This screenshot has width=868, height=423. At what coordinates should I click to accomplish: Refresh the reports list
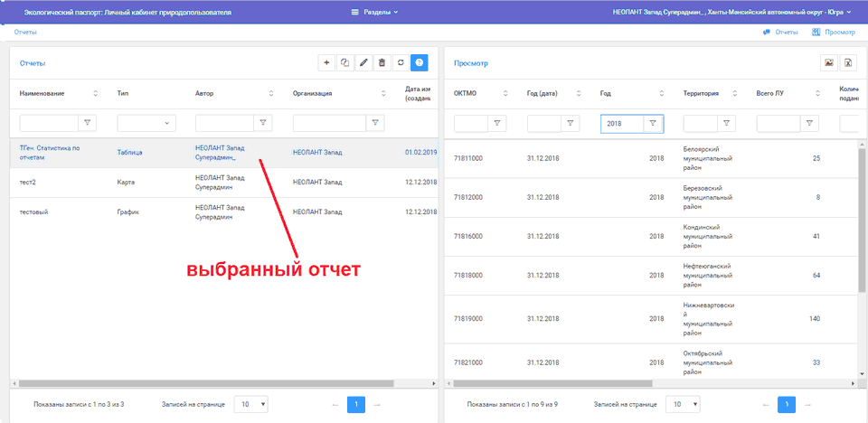click(x=401, y=63)
